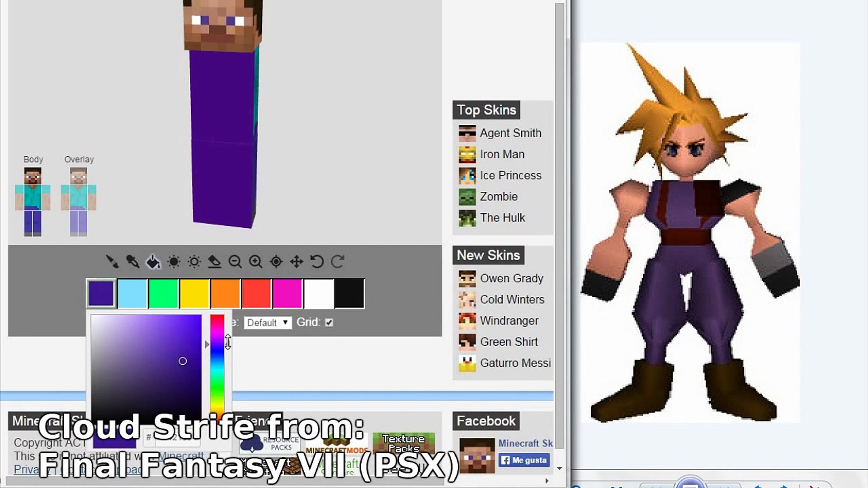
Task: Click the Facebook Me gusta button
Action: click(x=525, y=460)
